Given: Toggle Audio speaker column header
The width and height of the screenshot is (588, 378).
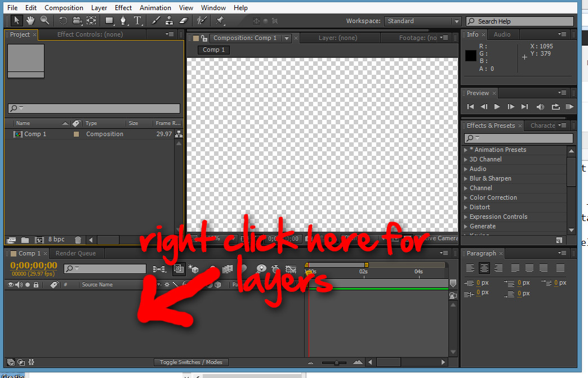Looking at the screenshot, I should click(x=19, y=285).
